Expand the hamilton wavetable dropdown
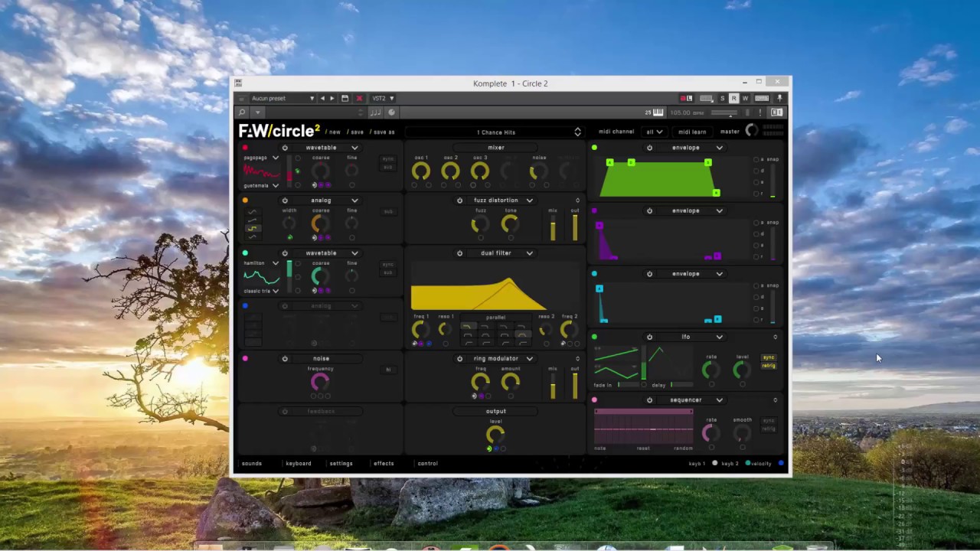 click(276, 262)
